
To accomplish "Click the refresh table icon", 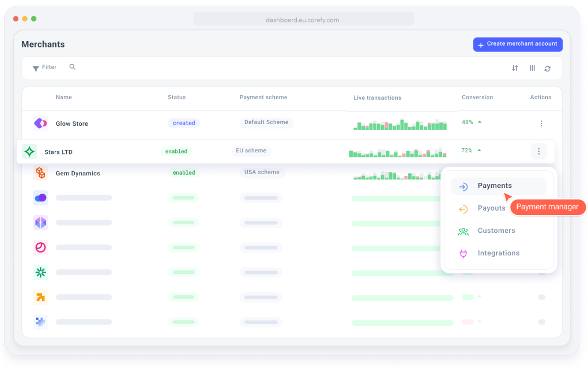I will tap(547, 69).
